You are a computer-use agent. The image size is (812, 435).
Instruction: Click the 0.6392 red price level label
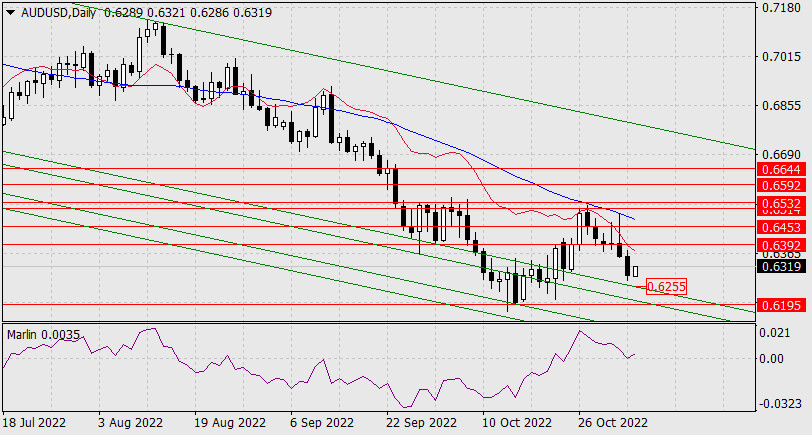coord(780,245)
